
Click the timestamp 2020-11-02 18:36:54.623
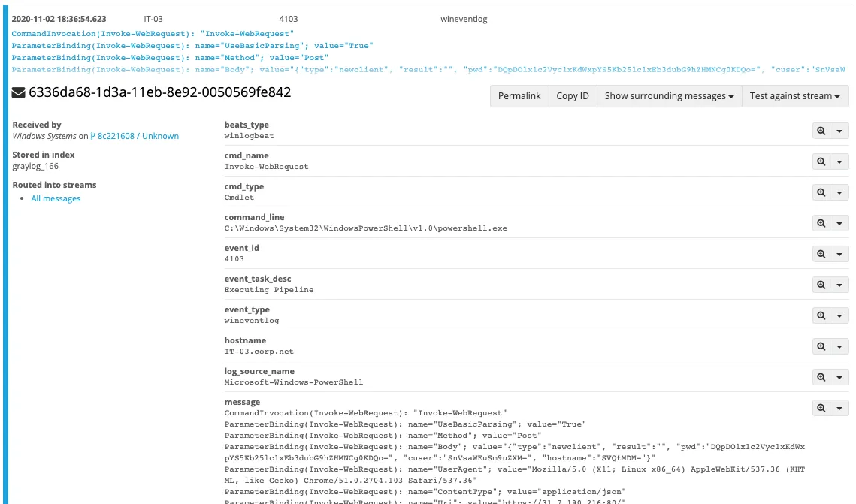[59, 19]
